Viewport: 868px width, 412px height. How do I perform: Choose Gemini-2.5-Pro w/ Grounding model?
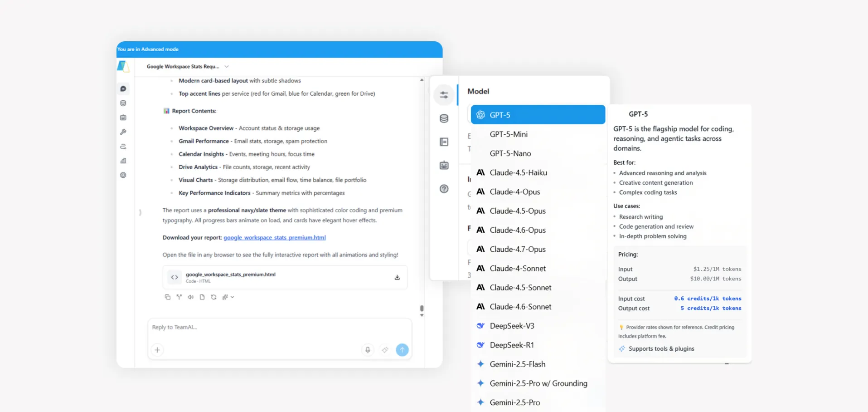538,383
